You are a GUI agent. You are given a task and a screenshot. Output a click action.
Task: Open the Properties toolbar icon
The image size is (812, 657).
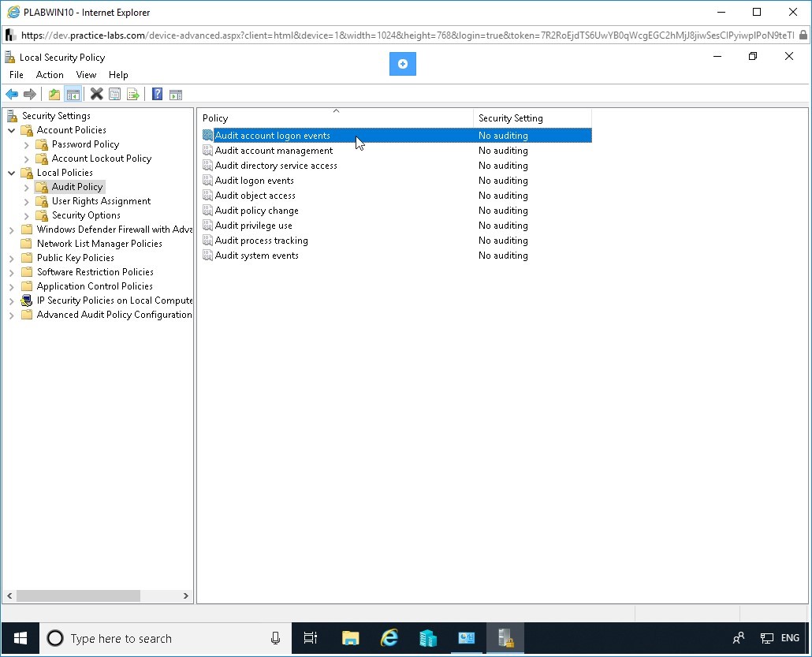coord(115,95)
